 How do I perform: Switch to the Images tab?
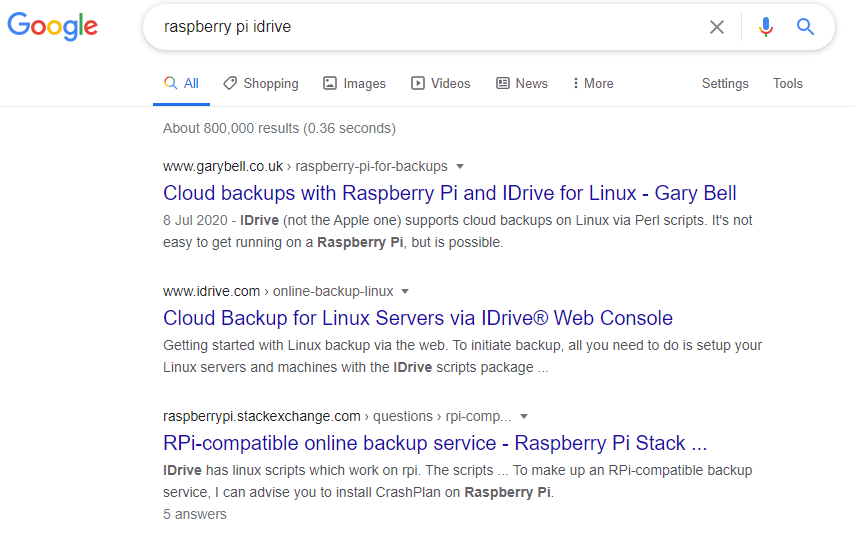point(355,83)
